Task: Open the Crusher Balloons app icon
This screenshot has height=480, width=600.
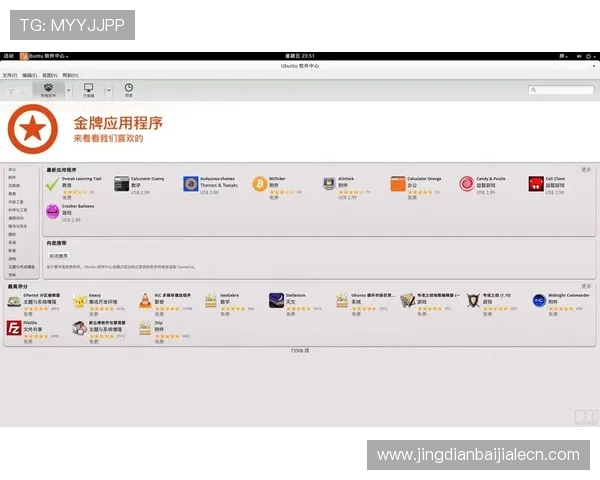Action: [x=52, y=212]
